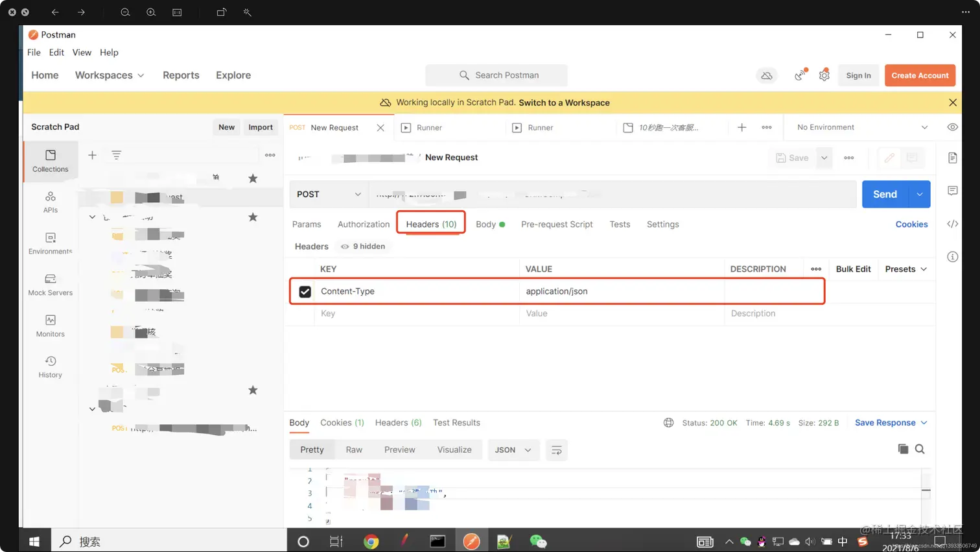The height and width of the screenshot is (552, 980).
Task: Click the plus icon to create collection
Action: click(x=92, y=155)
